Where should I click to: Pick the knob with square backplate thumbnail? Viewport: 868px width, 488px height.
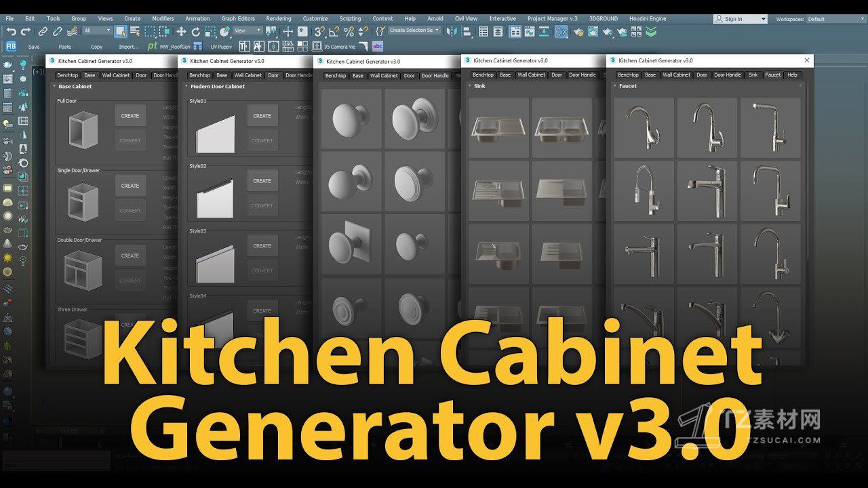click(x=351, y=244)
